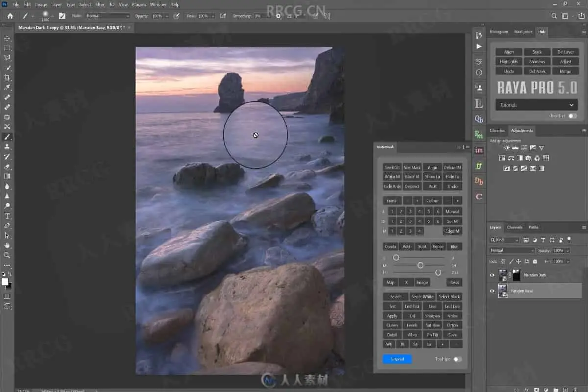Click the M slider handle in InstaMask

coord(420,265)
